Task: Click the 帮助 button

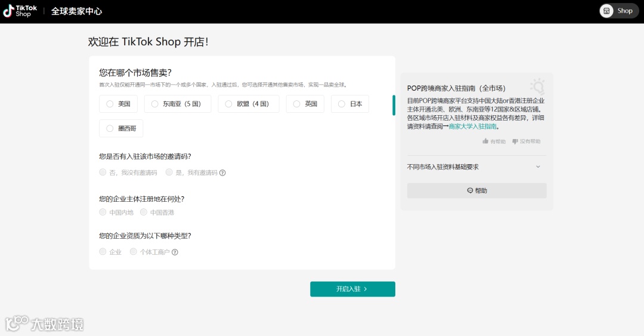Action: [x=476, y=190]
